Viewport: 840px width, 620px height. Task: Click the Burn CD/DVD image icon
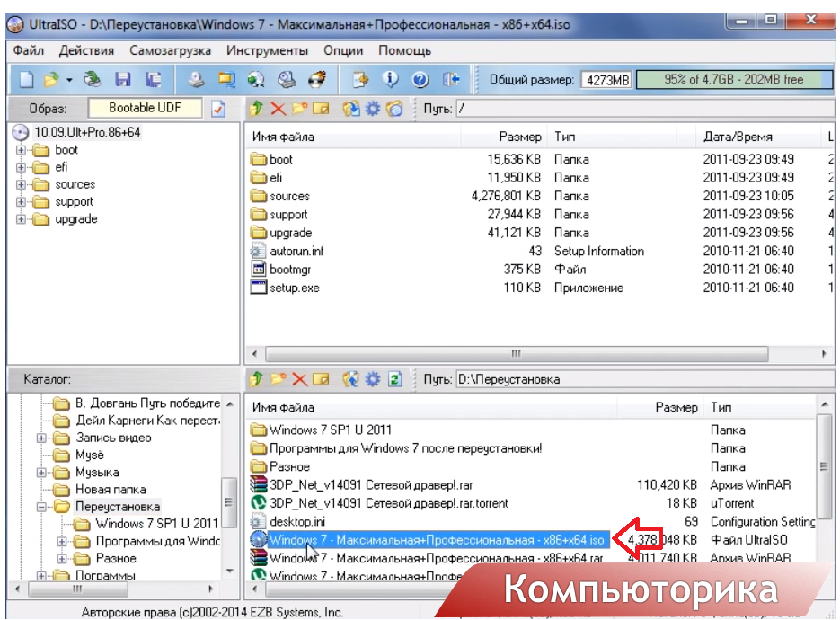tap(317, 80)
